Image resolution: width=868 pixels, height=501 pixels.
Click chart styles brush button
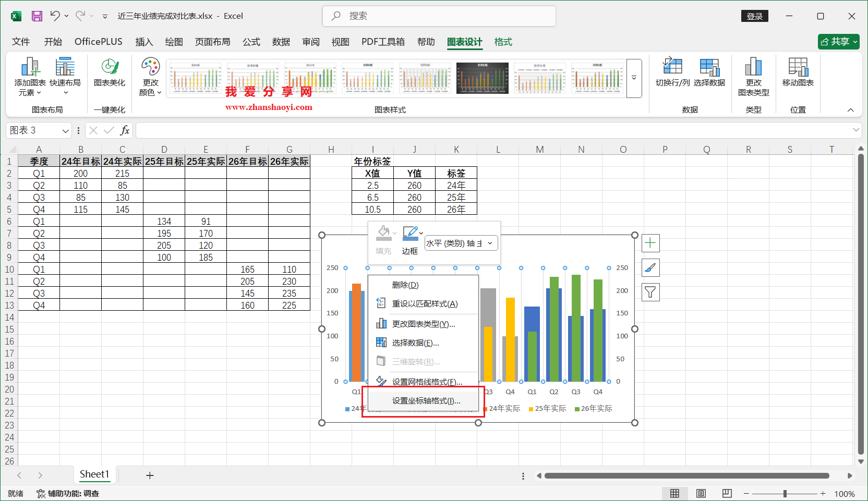tap(650, 268)
